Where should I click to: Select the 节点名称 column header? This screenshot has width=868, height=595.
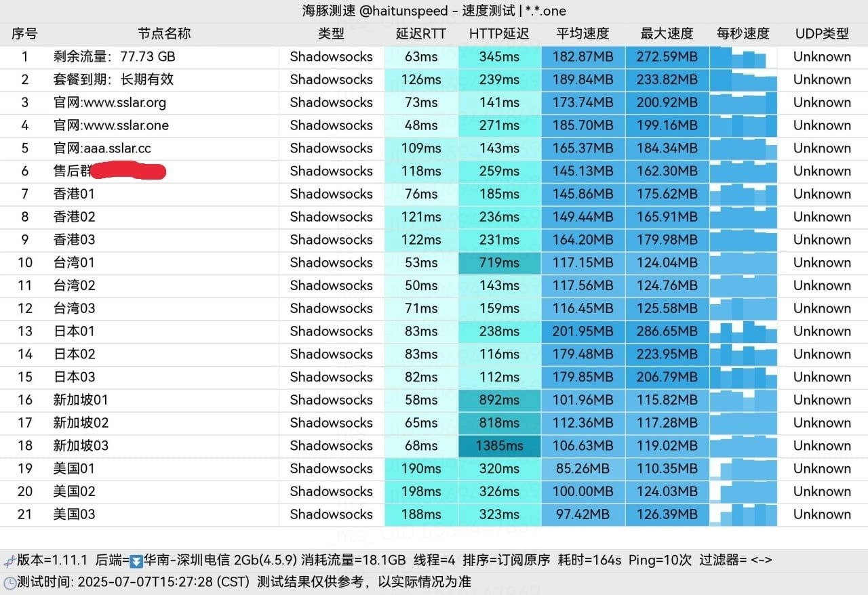coord(164,34)
